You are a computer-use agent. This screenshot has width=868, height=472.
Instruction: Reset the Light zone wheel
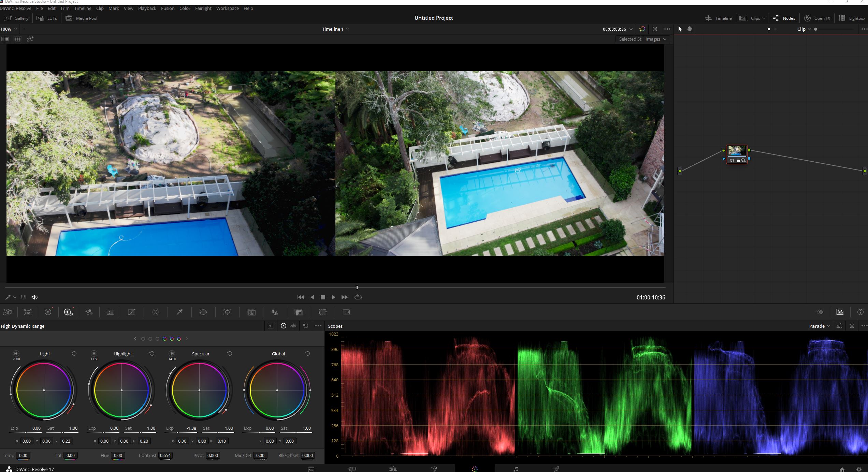pyautogui.click(x=74, y=354)
